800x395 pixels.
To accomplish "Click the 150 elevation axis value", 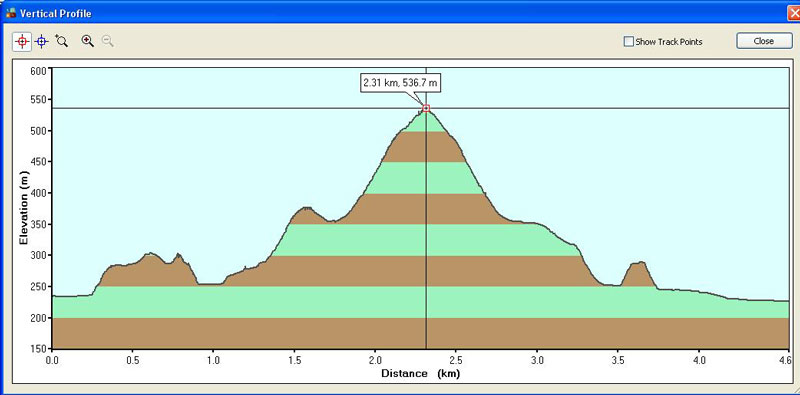I will click(39, 350).
